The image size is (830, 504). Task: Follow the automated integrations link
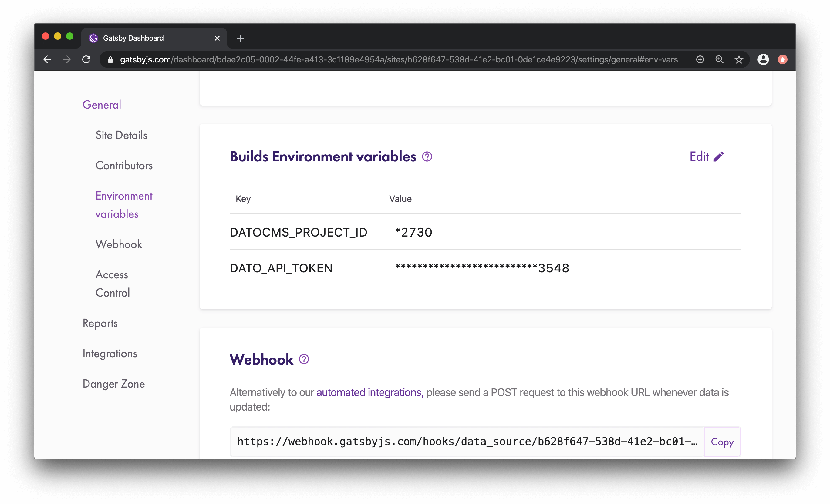click(369, 392)
